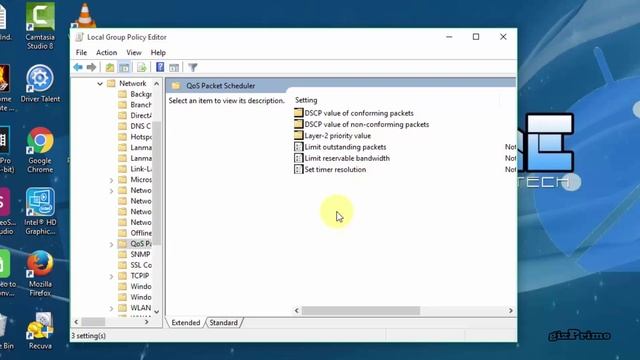Select the Hotsp folder in tree

(x=135, y=137)
